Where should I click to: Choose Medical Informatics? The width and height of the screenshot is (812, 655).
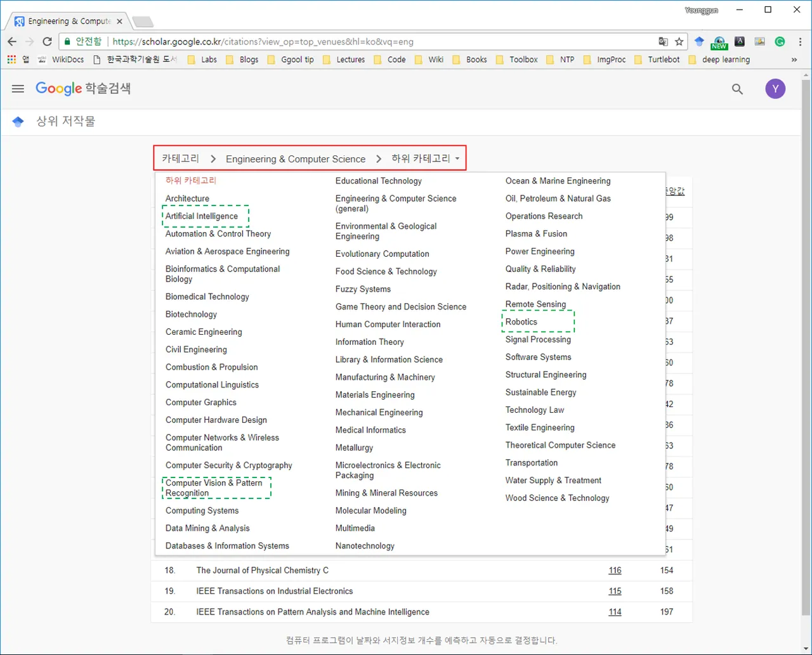pyautogui.click(x=370, y=431)
